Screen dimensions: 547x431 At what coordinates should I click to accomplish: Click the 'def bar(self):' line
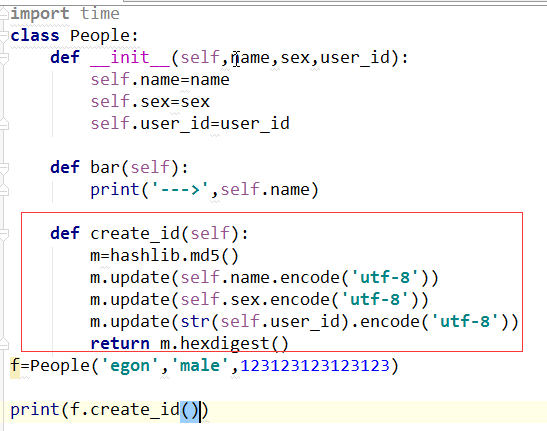point(119,168)
